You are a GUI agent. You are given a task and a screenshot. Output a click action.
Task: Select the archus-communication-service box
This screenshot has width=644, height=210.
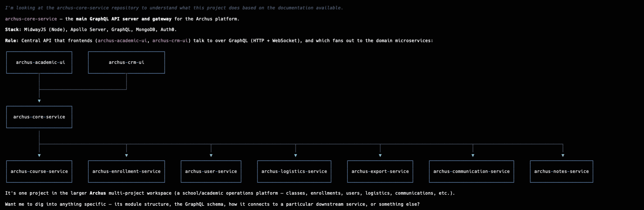click(x=471, y=172)
